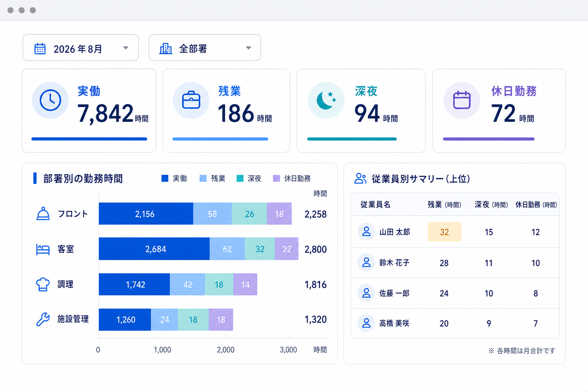Toggle 実働 legend color swatch
The height and width of the screenshot is (392, 588).
[165, 178]
